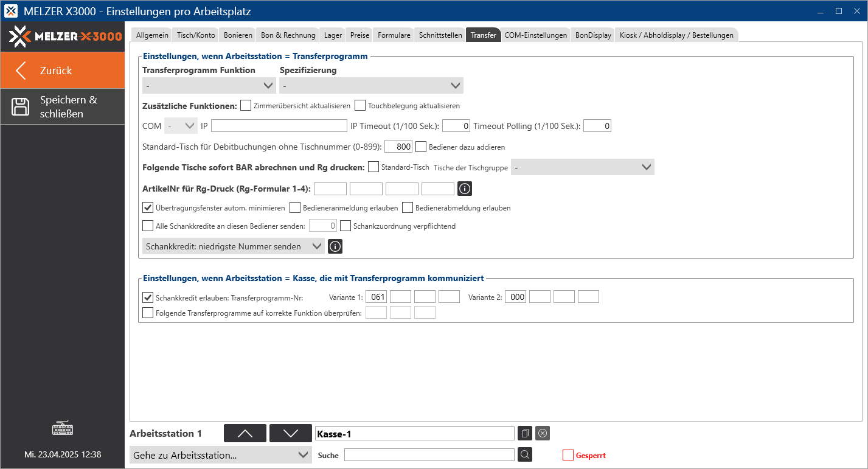
Task: Check Alle Schankkredite an diesen Bediener senden
Action: (x=148, y=226)
